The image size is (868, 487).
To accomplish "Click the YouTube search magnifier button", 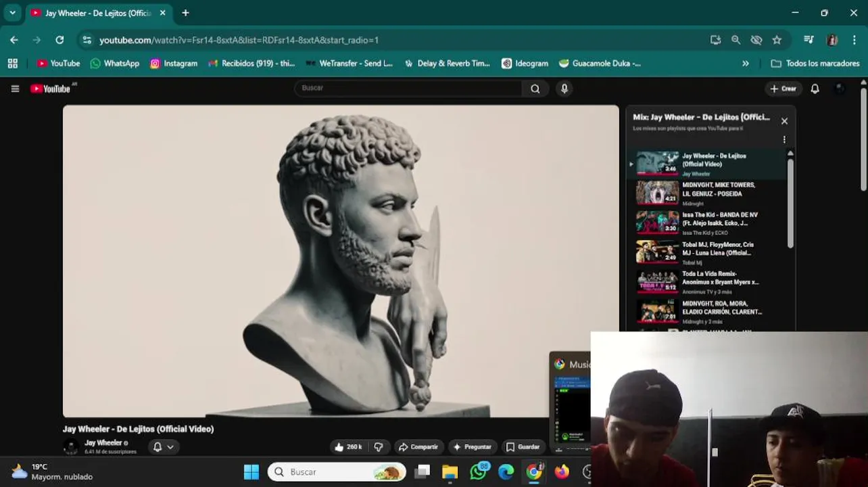I will click(x=535, y=89).
